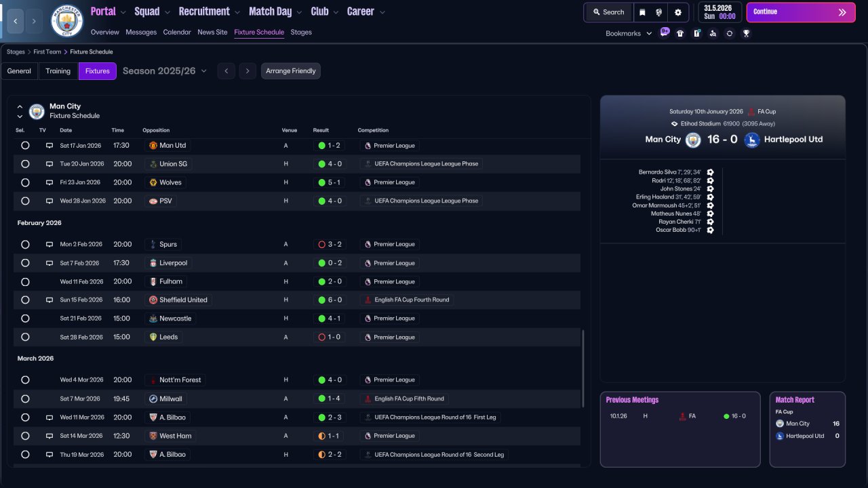Open the 9+ notifications chat icon
This screenshot has height=488, width=868.
(x=665, y=33)
